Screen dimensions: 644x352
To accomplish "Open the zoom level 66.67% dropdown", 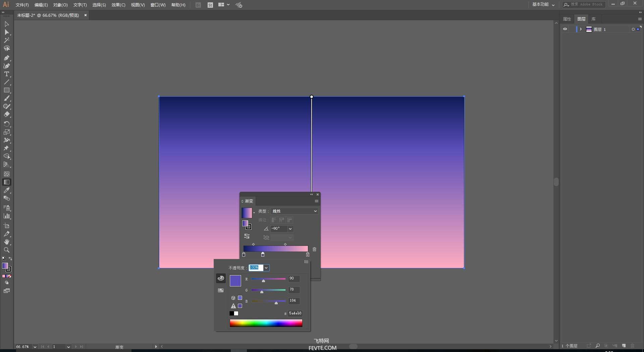I will click(35, 347).
